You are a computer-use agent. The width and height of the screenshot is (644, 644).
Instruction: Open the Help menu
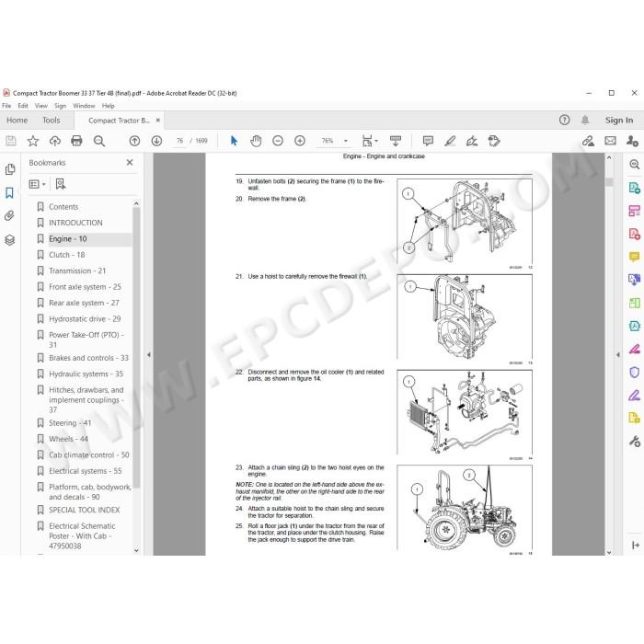[x=108, y=106]
